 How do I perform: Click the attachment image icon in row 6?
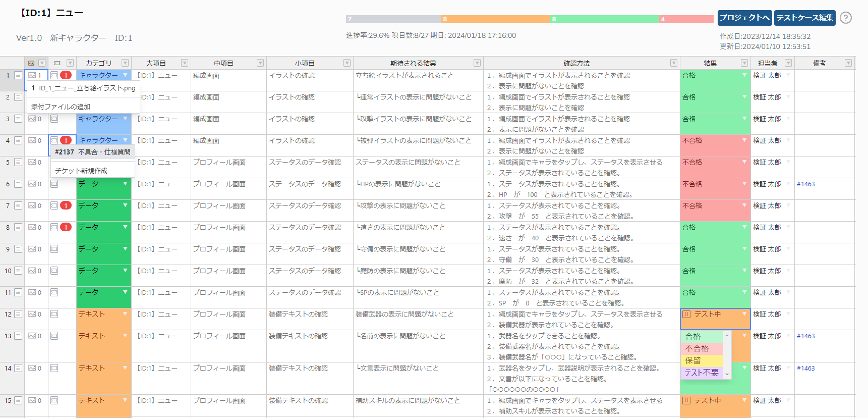click(32, 184)
